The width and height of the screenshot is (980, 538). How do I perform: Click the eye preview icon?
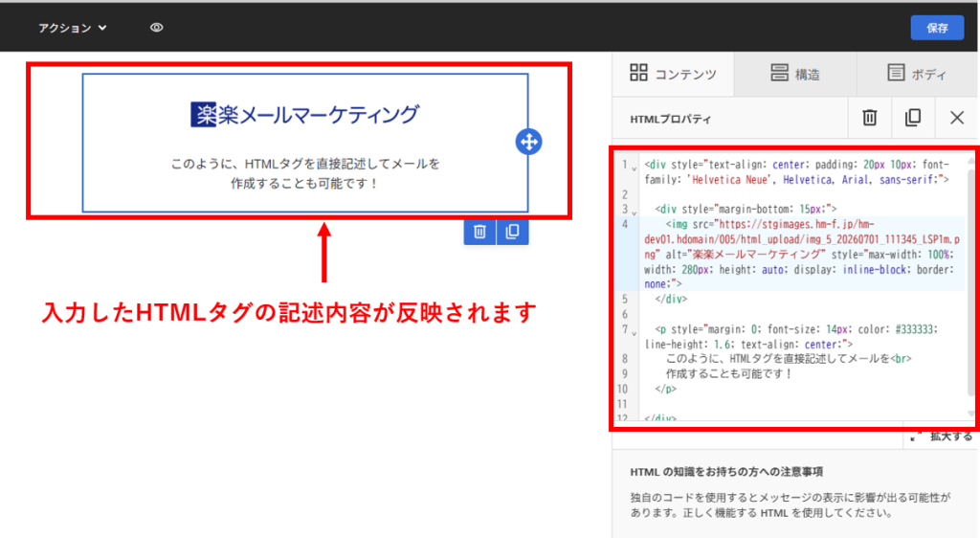[156, 28]
